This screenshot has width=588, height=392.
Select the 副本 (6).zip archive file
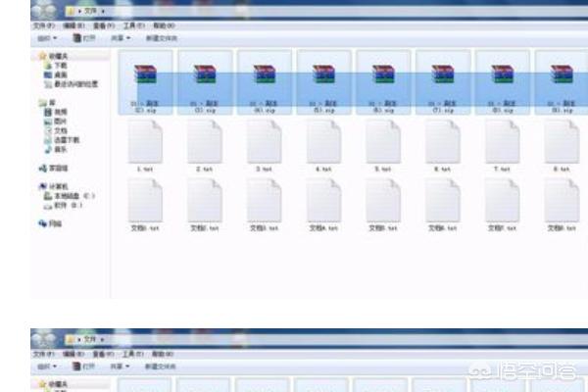pyautogui.click(x=383, y=82)
